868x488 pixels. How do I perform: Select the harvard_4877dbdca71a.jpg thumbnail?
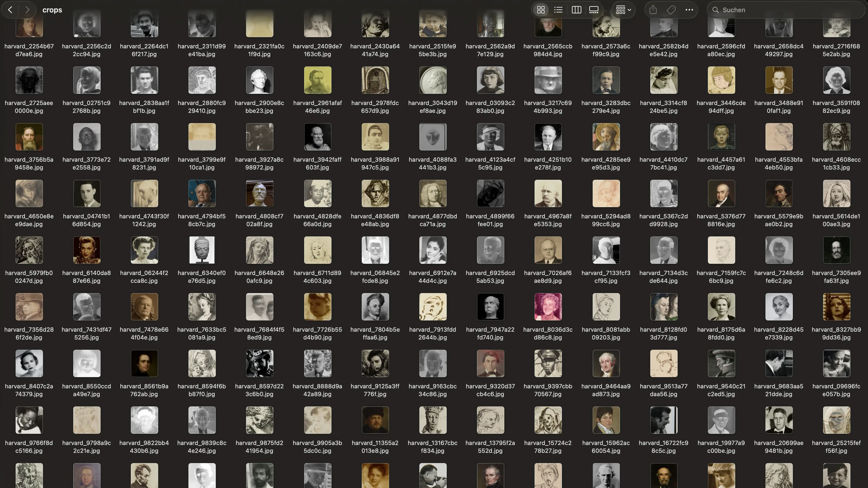[x=433, y=193]
